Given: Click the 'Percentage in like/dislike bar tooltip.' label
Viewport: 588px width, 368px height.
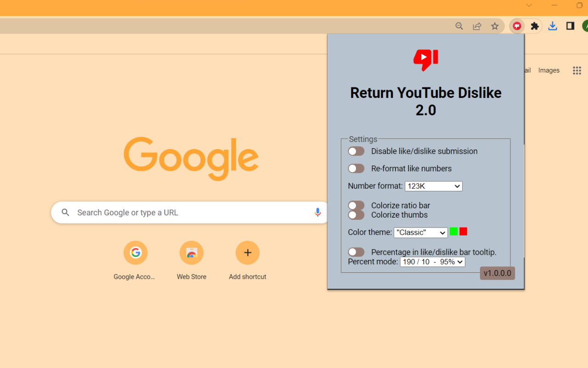Looking at the screenshot, I should click(434, 252).
